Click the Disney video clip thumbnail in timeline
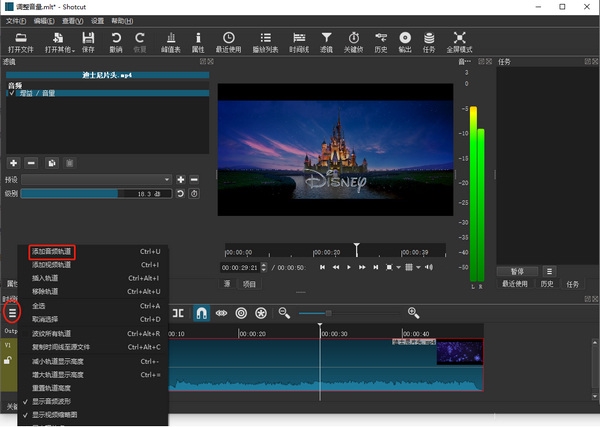600x427 pixels. tap(458, 352)
